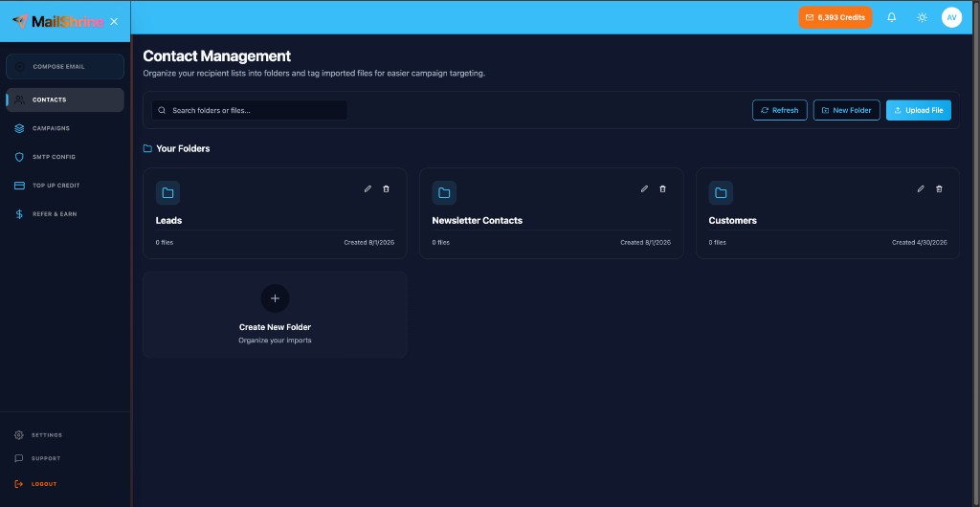
Task: Open the Newsletter Contacts folder icon
Action: (x=444, y=193)
